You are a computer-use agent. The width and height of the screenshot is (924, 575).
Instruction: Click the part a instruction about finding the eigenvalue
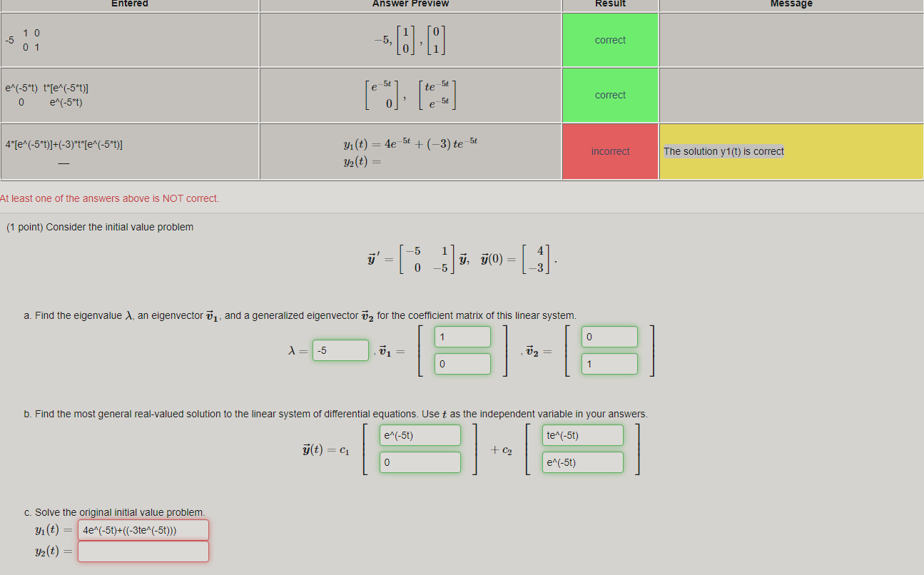pos(300,315)
